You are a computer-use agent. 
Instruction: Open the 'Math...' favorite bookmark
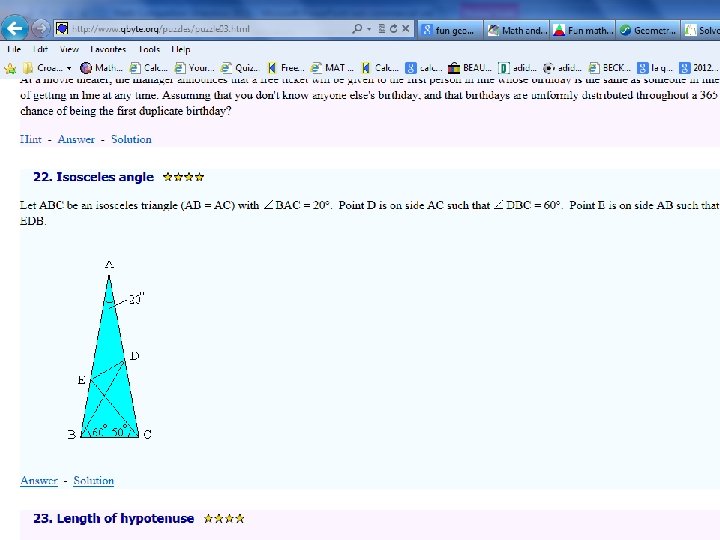point(101,68)
